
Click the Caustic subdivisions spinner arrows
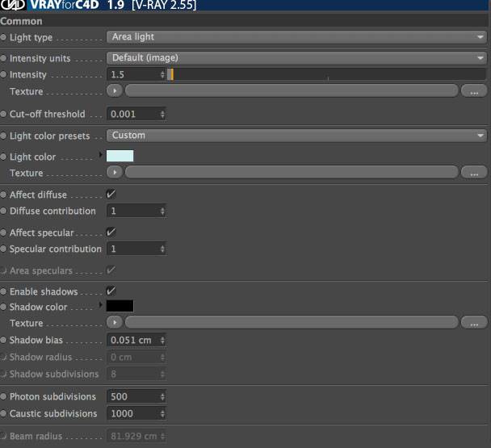[x=162, y=413]
